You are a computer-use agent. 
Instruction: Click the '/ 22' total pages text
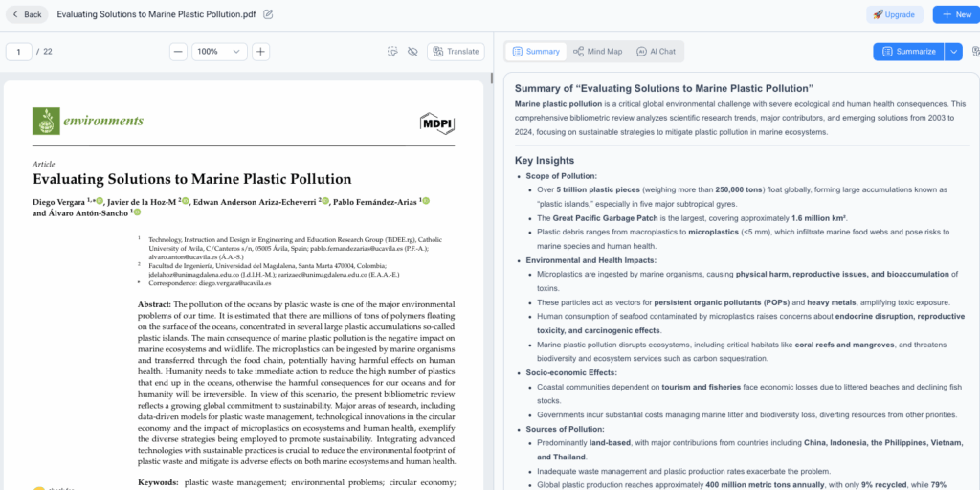tap(44, 52)
